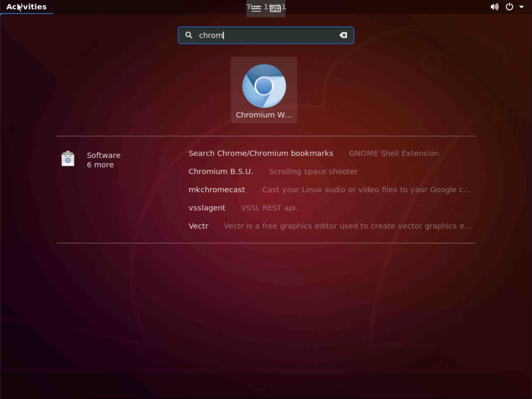Click the VSSL REST api description
The width and height of the screenshot is (532, 399).
(x=269, y=208)
